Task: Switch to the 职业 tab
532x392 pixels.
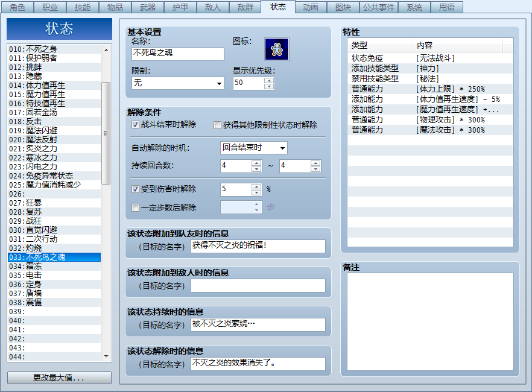Action: pos(49,7)
